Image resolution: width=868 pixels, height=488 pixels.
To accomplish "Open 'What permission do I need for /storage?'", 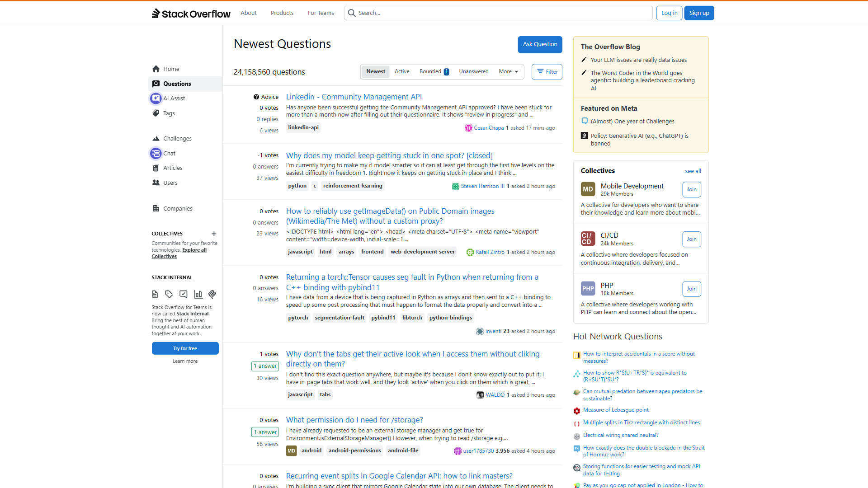I will click(354, 420).
